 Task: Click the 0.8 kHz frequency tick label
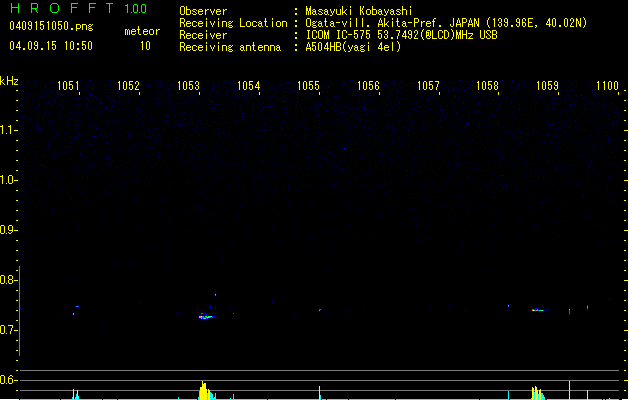tap(8, 280)
